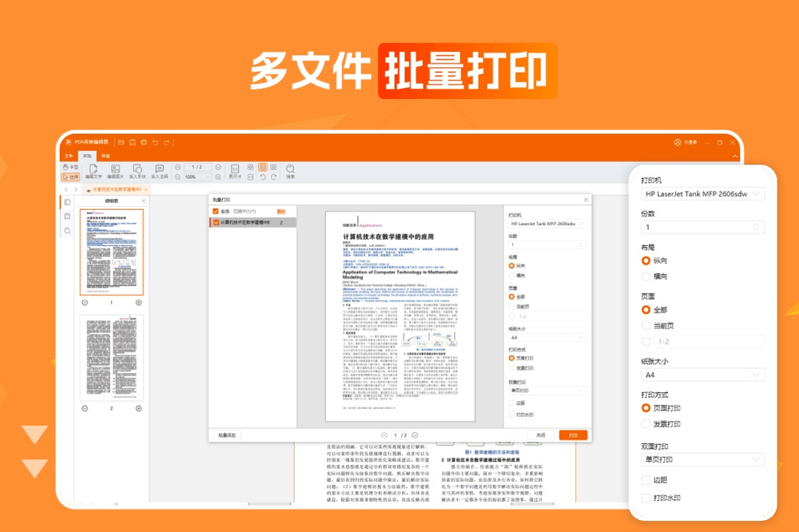
Task: Click the orange 打印 button
Action: coord(573,435)
